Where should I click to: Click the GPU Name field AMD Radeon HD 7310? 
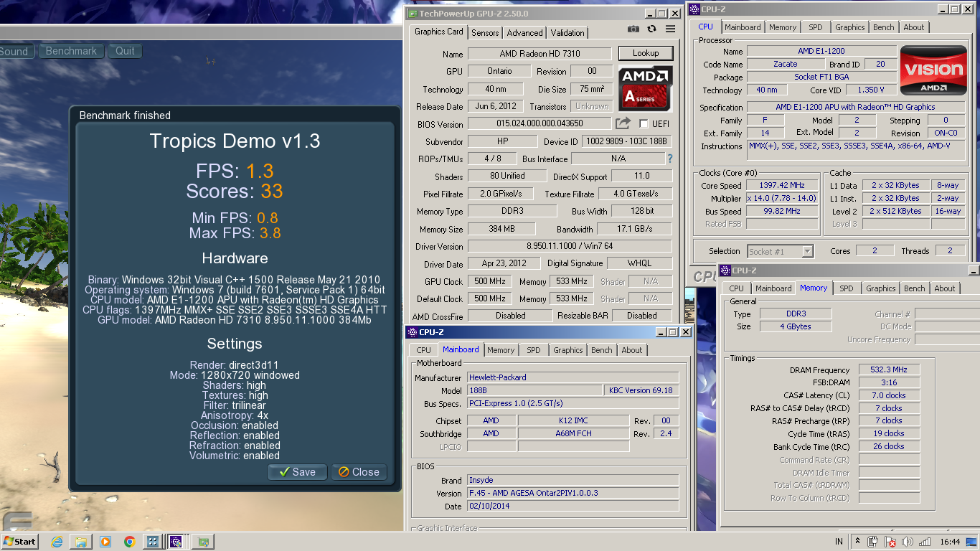click(540, 54)
